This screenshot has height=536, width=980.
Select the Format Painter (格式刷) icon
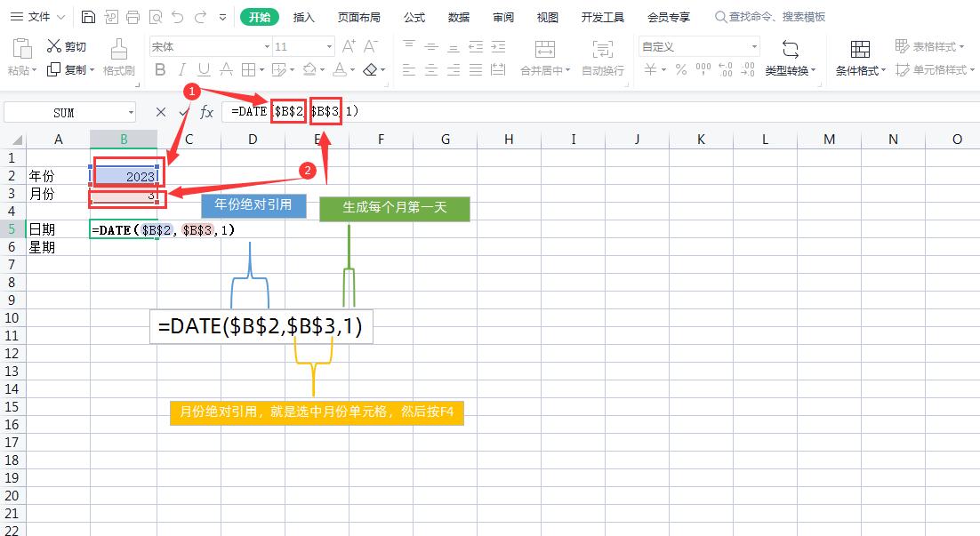[x=118, y=53]
